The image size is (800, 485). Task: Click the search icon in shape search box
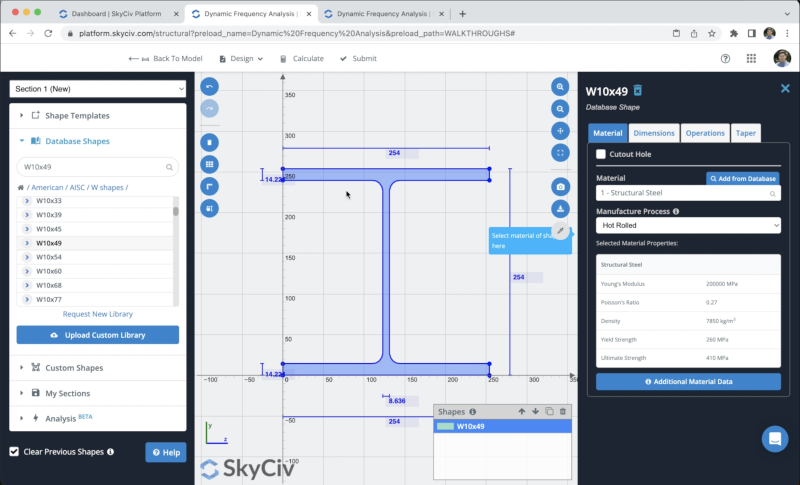tap(169, 167)
